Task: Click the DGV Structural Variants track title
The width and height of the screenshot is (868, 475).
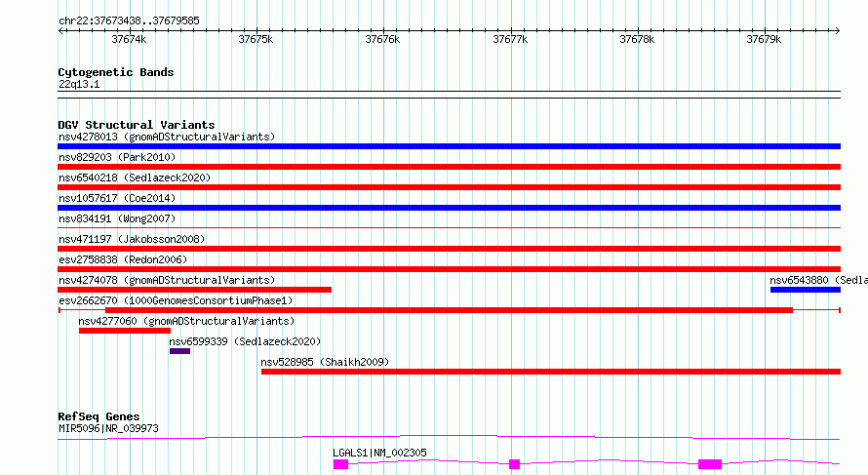Action: click(137, 125)
